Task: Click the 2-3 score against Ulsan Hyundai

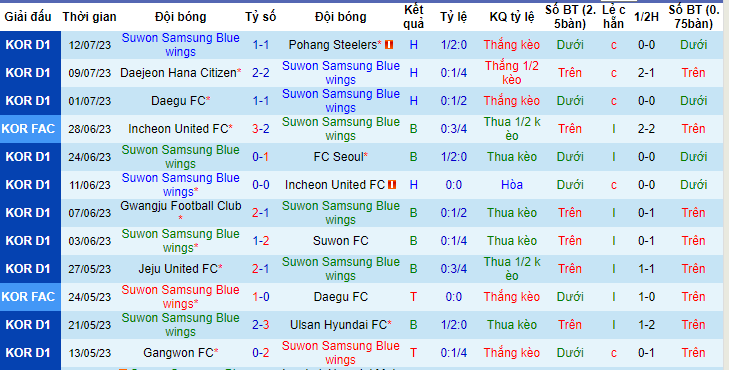Action: tap(261, 325)
